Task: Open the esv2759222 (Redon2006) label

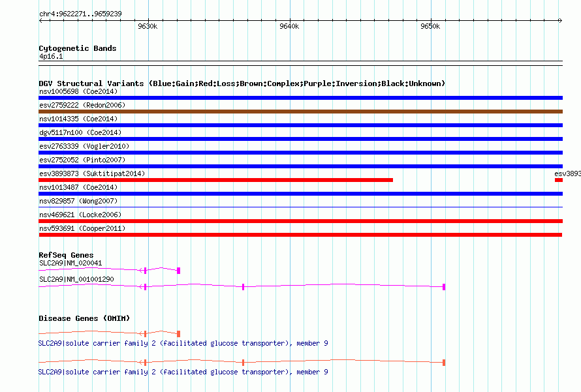Action: tap(82, 105)
